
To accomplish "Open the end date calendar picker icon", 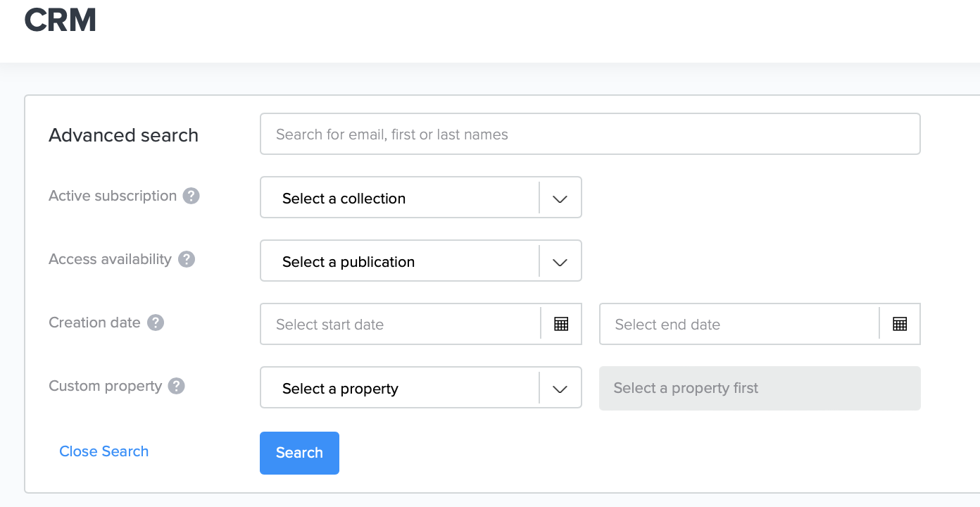I will [x=899, y=324].
